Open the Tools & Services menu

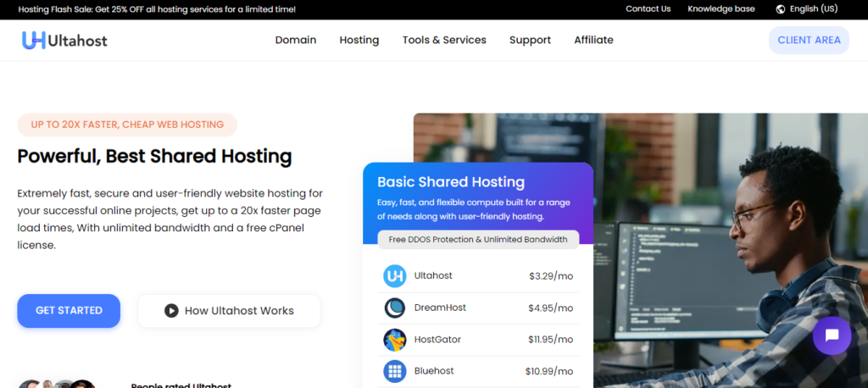[444, 40]
